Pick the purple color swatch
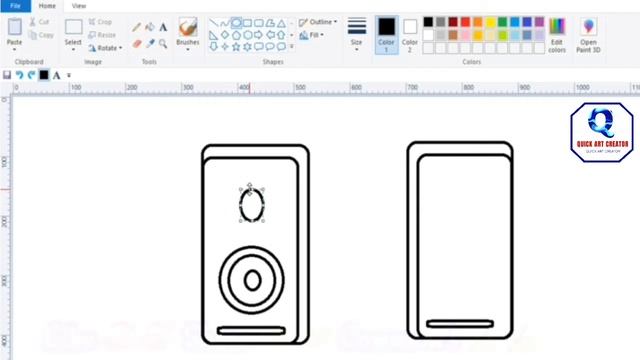This screenshot has height=360, width=640. (539, 22)
